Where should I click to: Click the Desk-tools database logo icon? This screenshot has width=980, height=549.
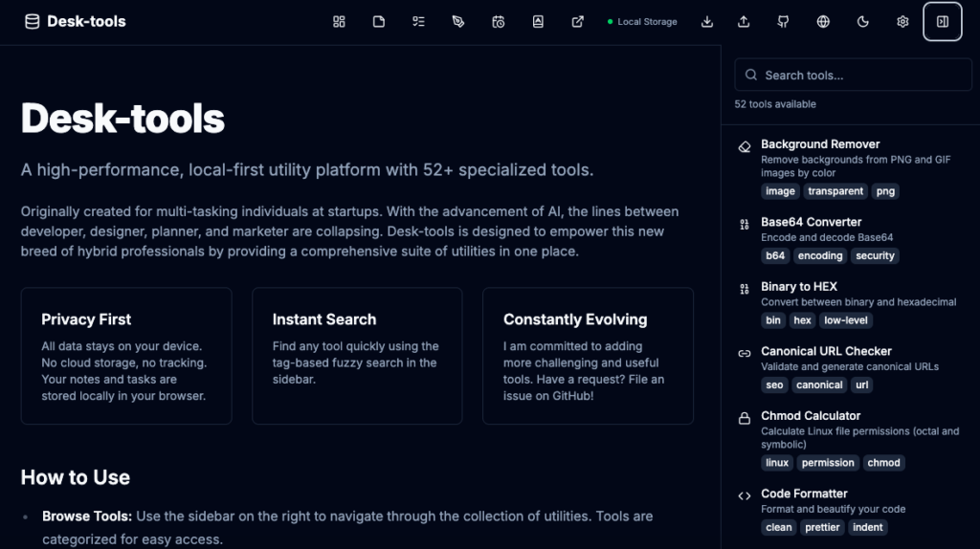click(x=32, y=22)
